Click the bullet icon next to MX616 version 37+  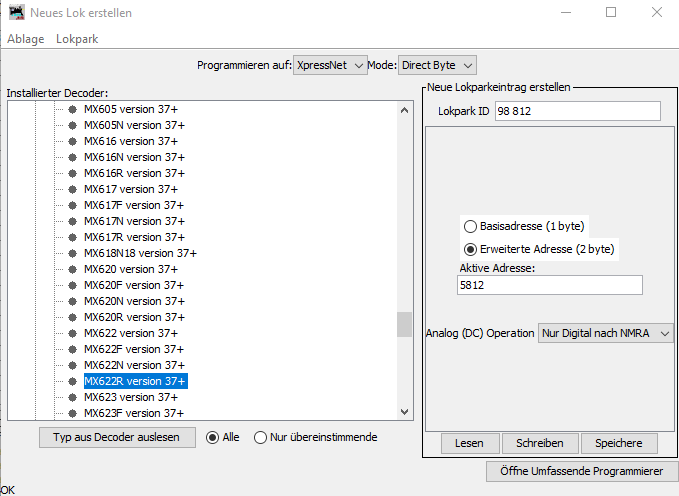click(x=72, y=141)
